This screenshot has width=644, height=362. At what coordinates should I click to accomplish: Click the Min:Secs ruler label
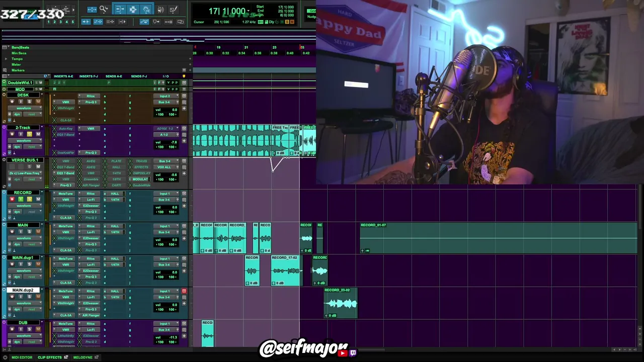click(19, 53)
